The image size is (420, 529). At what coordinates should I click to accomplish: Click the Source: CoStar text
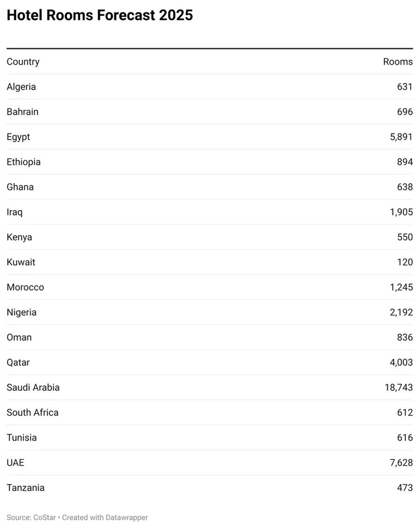pos(31,518)
